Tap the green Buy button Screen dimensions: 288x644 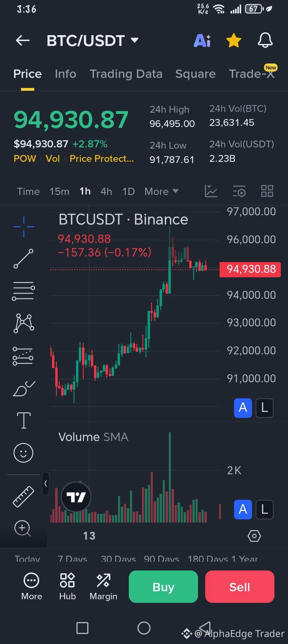(163, 587)
